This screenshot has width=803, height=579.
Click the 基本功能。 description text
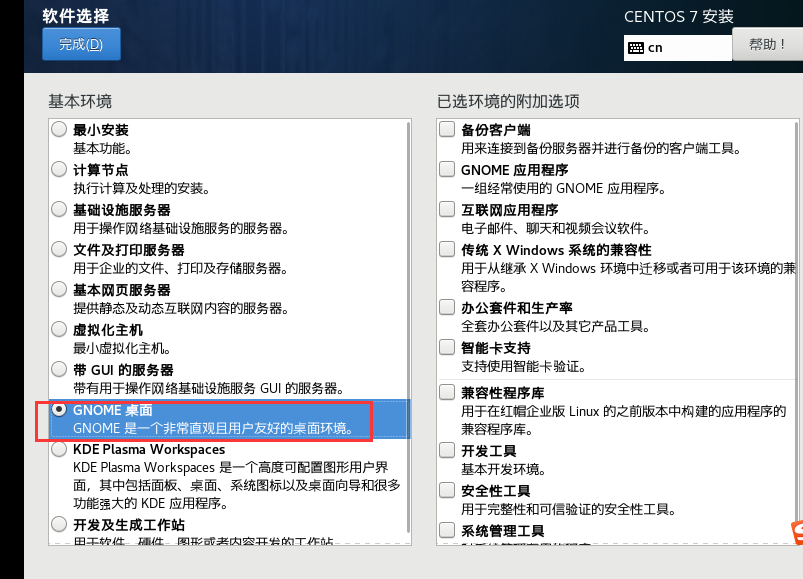tap(103, 148)
